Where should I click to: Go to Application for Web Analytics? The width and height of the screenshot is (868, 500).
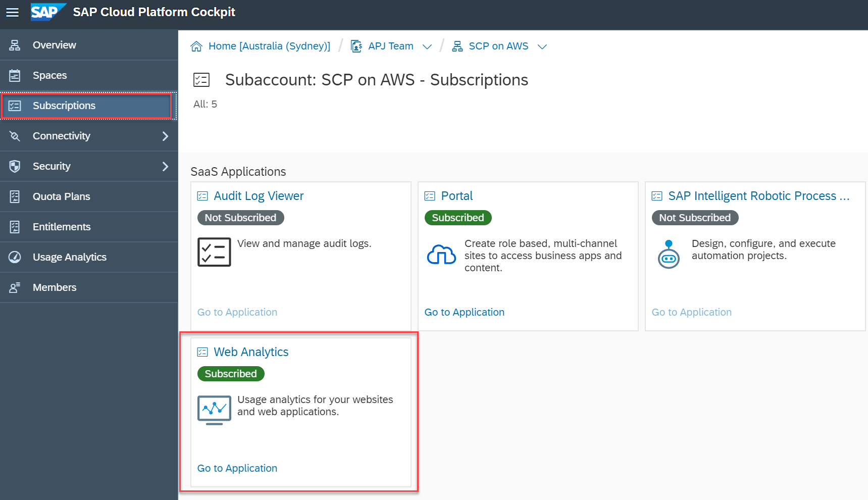[237, 468]
